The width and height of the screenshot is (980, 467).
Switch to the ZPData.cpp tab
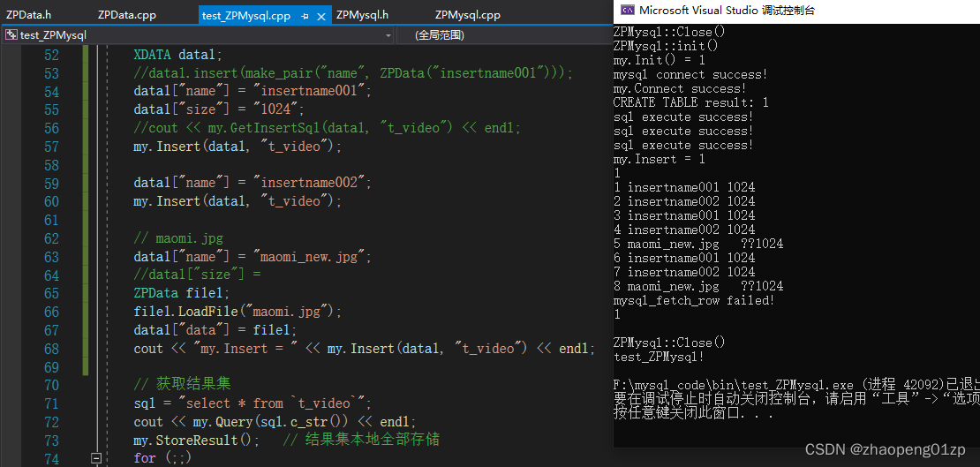point(127,15)
